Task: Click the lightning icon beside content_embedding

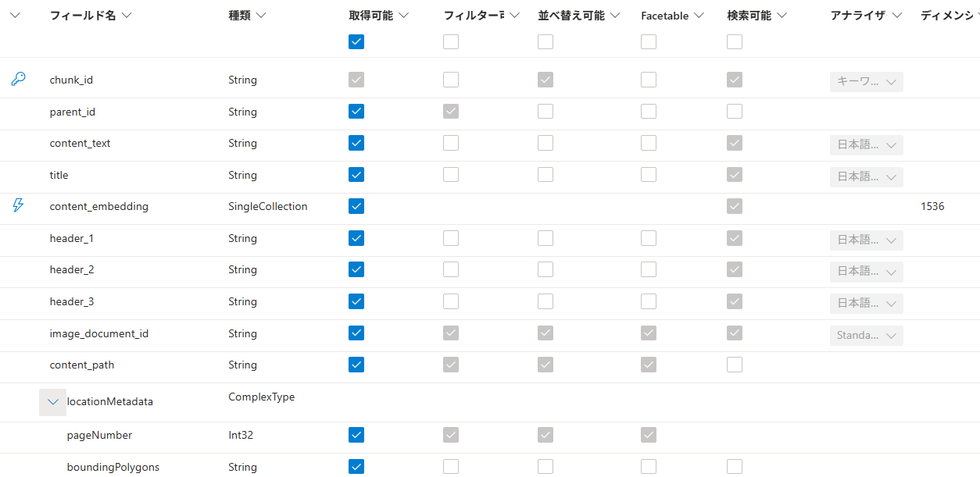Action: point(18,205)
